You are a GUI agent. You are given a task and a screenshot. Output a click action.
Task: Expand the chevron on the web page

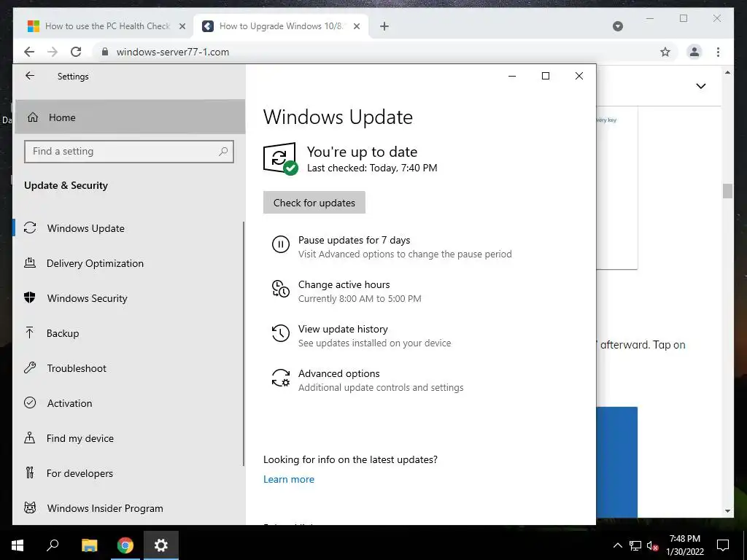point(701,86)
